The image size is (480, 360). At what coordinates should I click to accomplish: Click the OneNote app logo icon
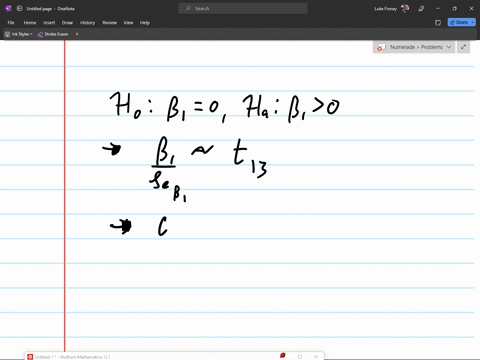pyautogui.click(x=9, y=9)
